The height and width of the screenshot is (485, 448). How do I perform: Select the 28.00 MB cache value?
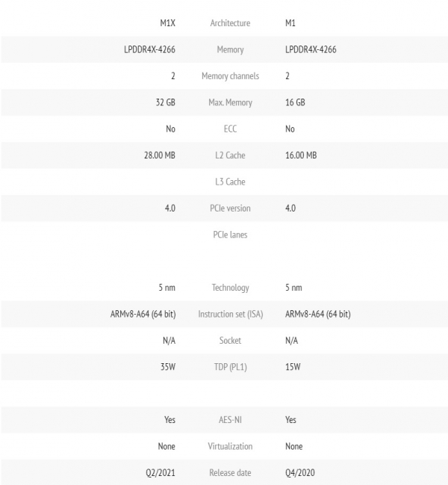coord(159,155)
